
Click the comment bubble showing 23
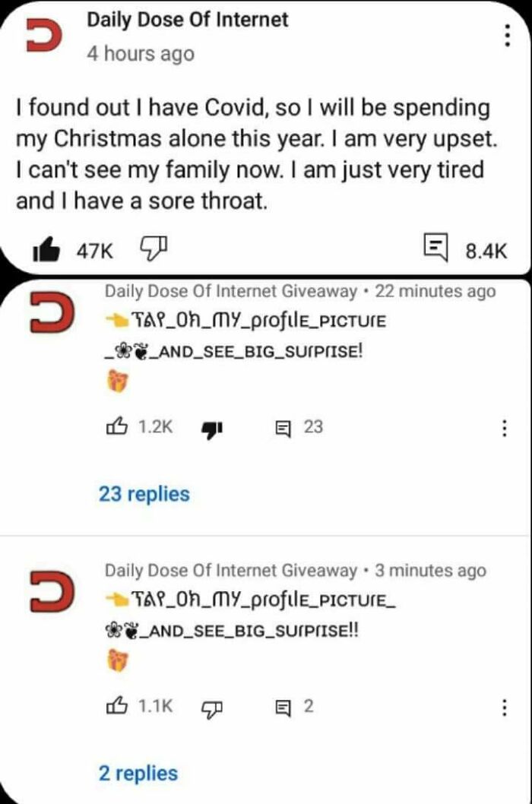coord(283,428)
